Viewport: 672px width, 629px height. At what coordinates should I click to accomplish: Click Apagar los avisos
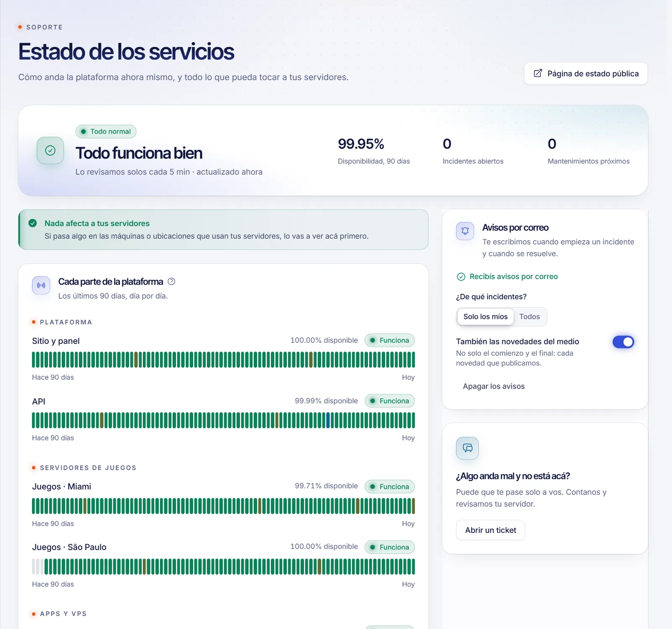point(493,387)
